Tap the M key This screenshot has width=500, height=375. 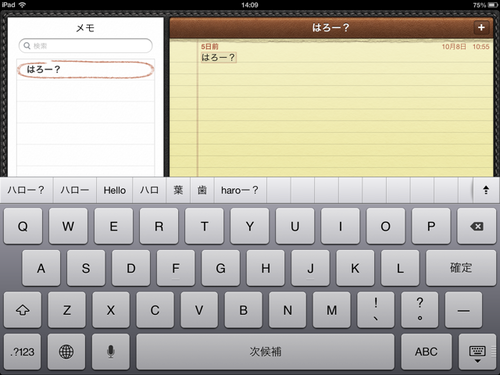tap(332, 310)
